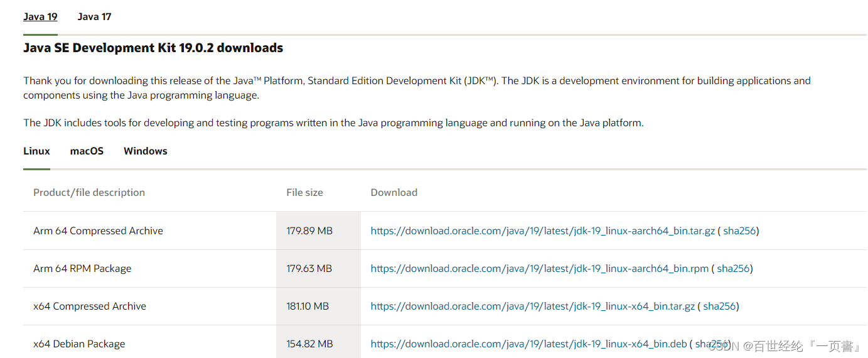Viewport: 868px width, 358px height.
Task: Click the Download column header
Action: (394, 193)
